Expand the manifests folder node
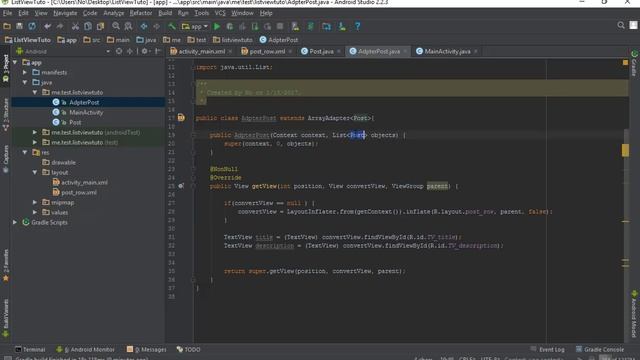The height and width of the screenshot is (360, 640). (25, 72)
